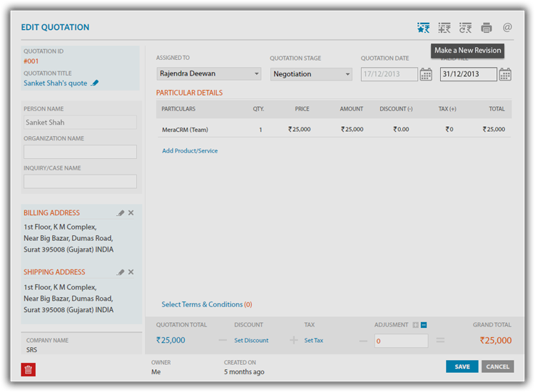Open the Assigned To dropdown
The width and height of the screenshot is (535, 392).
[208, 73]
